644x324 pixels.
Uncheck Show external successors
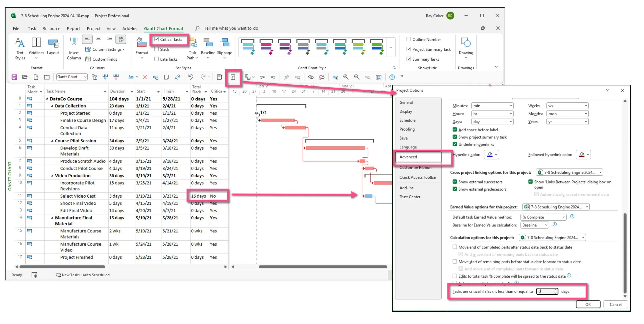[x=455, y=182]
